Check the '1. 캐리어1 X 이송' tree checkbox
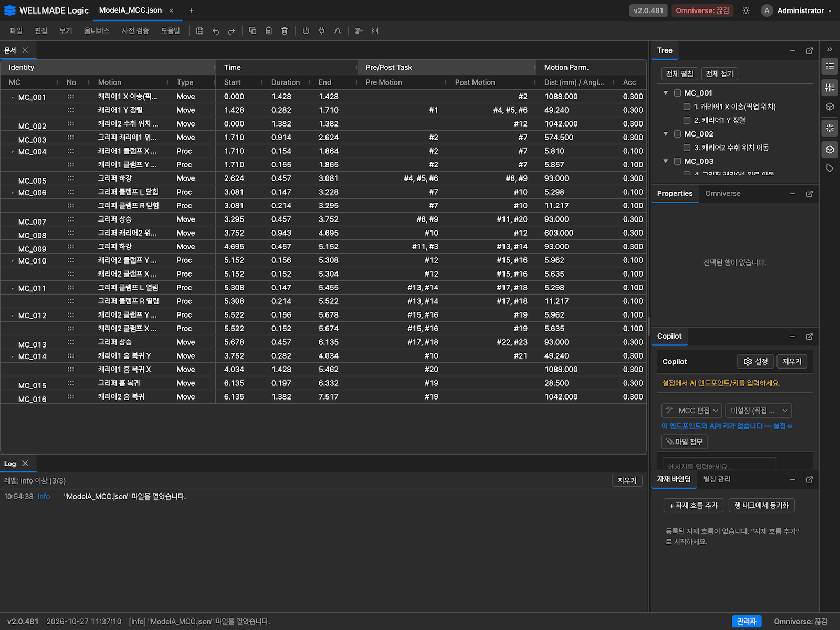The height and width of the screenshot is (630, 840). click(x=687, y=107)
